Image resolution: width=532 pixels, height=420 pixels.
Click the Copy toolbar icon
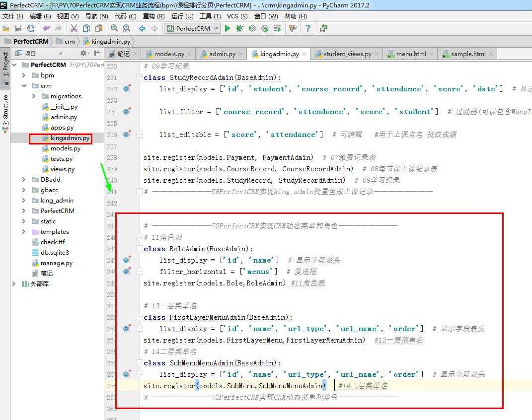86,28
